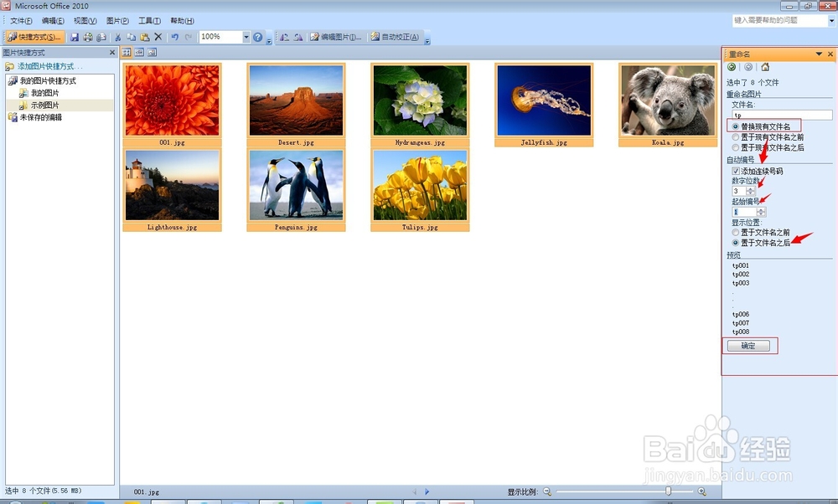Expand formatting toolbar options arrow after 自动校正
The width and height of the screenshot is (838, 504).
[x=427, y=39]
